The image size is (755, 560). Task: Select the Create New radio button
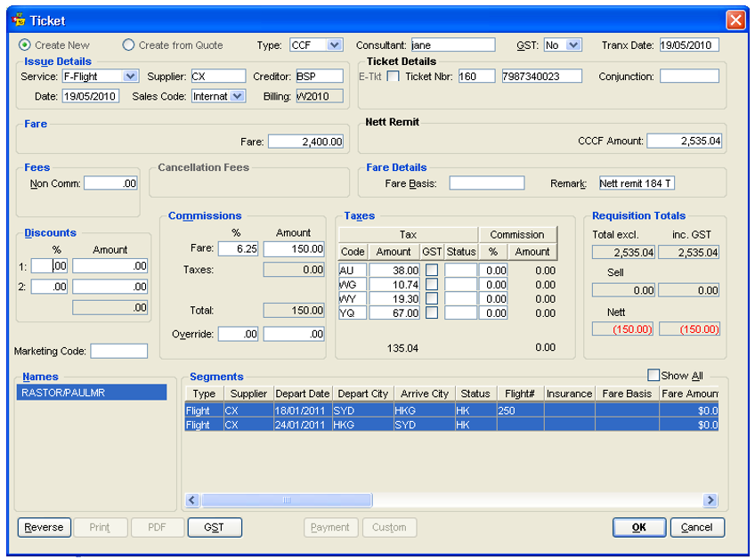pyautogui.click(x=24, y=45)
